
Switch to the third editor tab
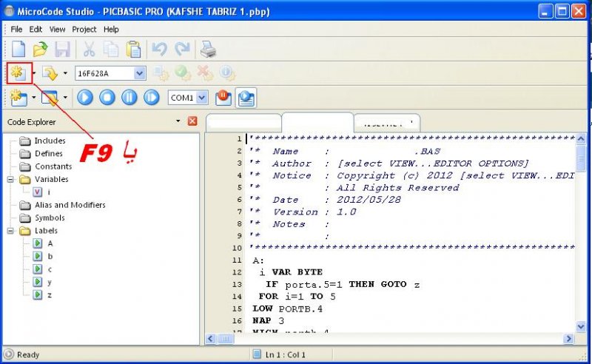point(387,123)
